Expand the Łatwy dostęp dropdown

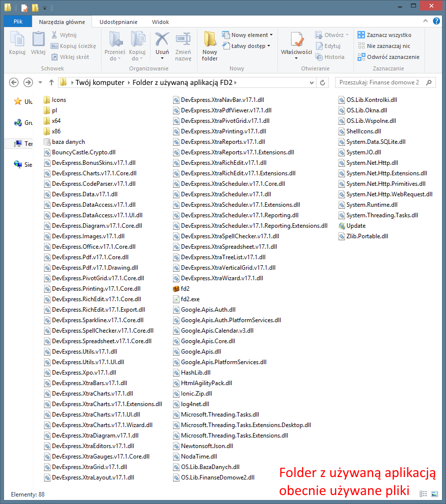[268, 46]
